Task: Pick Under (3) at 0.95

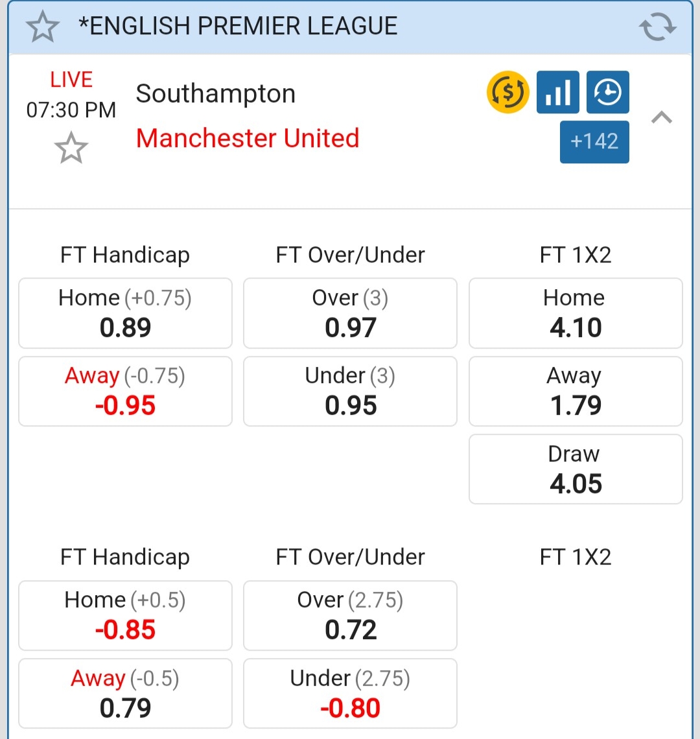Action: (x=350, y=391)
